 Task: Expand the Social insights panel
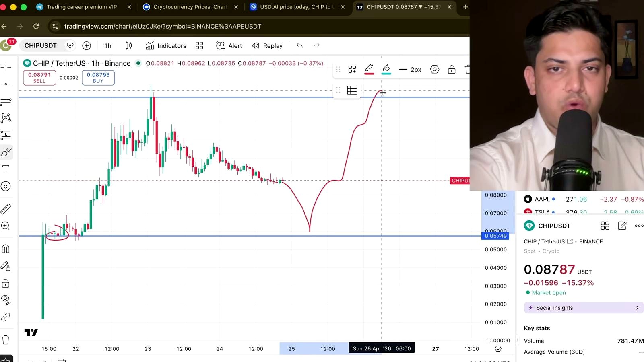(584, 308)
